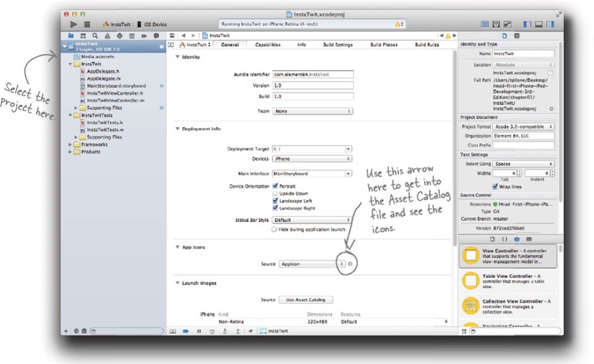594x364 pixels.
Task: Open the Log navigator speech-bubble icon
Action: [x=156, y=36]
